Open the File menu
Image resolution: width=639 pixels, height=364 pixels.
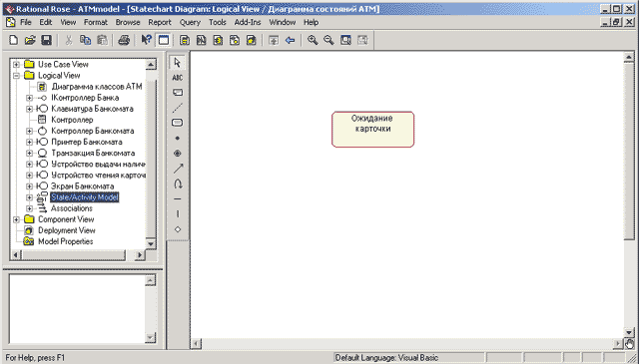[25, 22]
